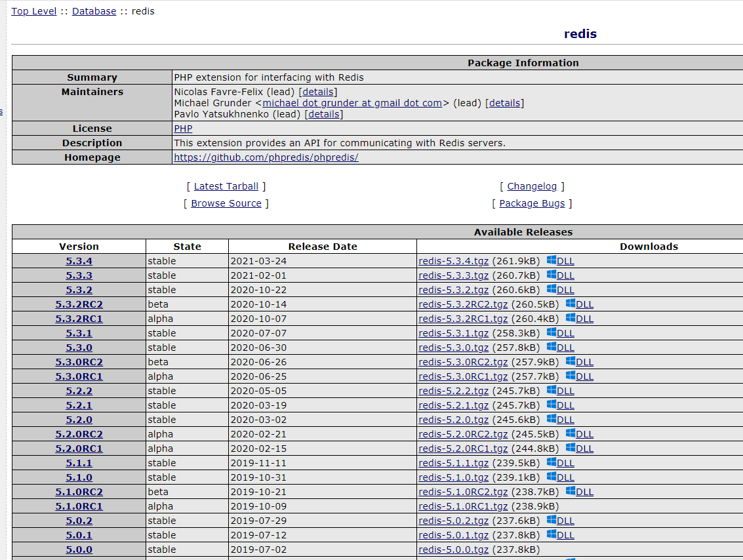
Task: Open version 5.0.0 release page
Action: pos(79,550)
